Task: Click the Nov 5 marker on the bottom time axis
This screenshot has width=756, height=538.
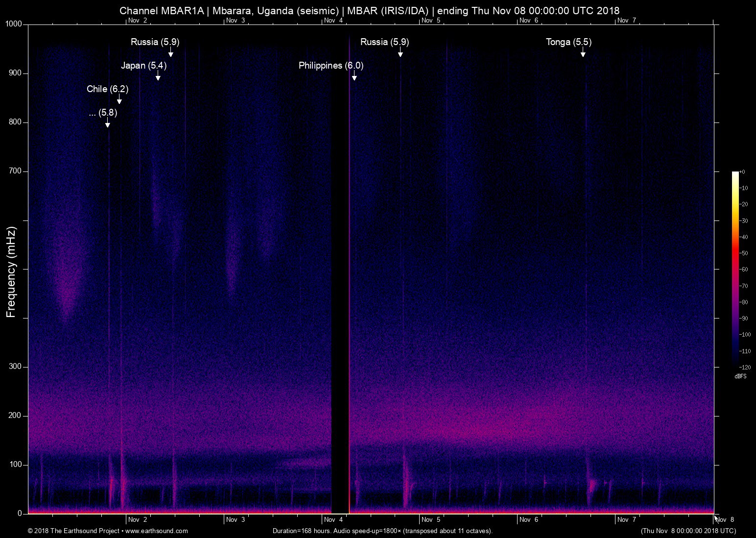Action: pos(431,519)
